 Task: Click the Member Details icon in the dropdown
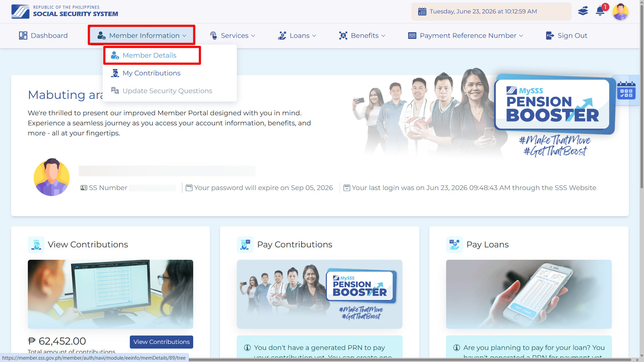pos(115,55)
